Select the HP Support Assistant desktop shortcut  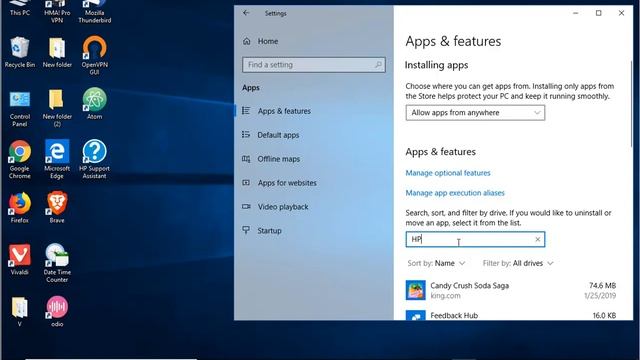click(x=95, y=159)
